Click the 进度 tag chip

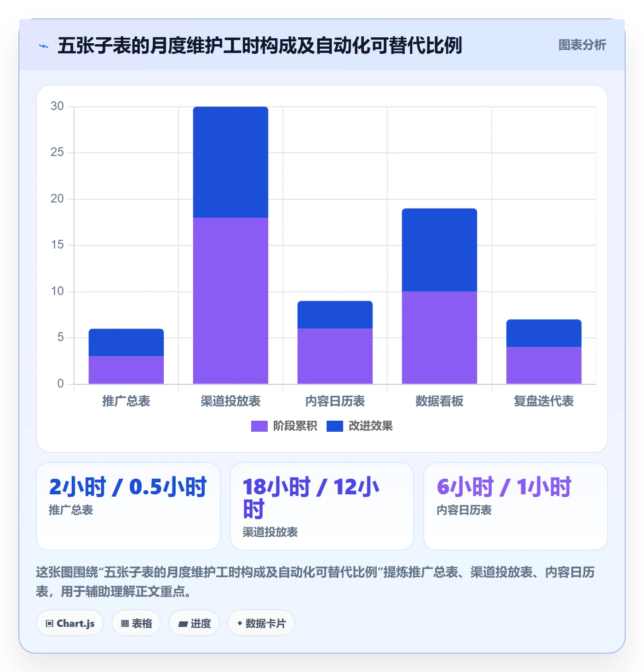(194, 623)
